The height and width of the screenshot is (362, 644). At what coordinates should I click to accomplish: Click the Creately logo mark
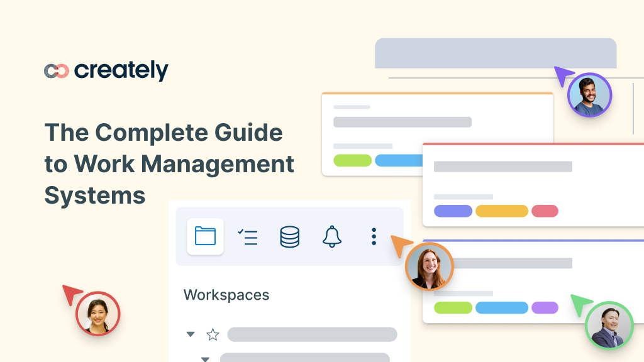click(x=55, y=71)
